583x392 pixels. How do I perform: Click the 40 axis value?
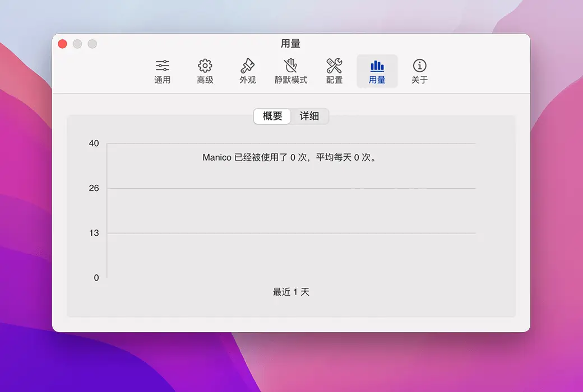[94, 143]
